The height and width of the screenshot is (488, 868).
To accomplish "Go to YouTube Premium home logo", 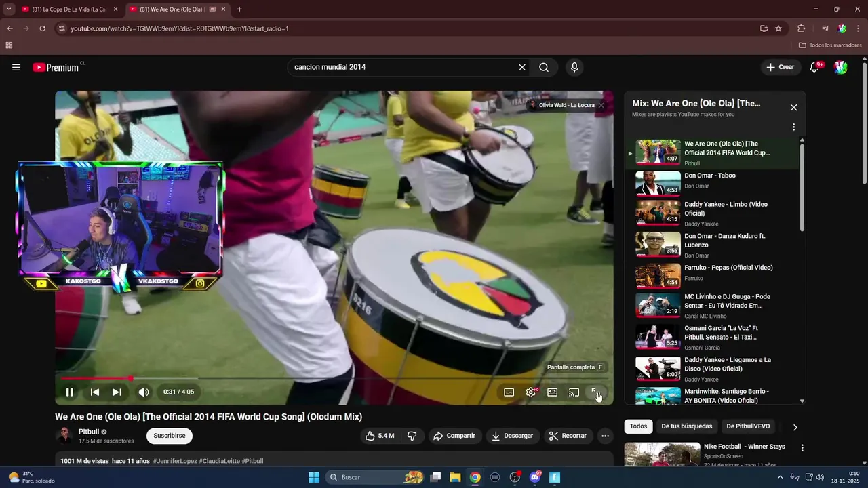I will point(56,67).
